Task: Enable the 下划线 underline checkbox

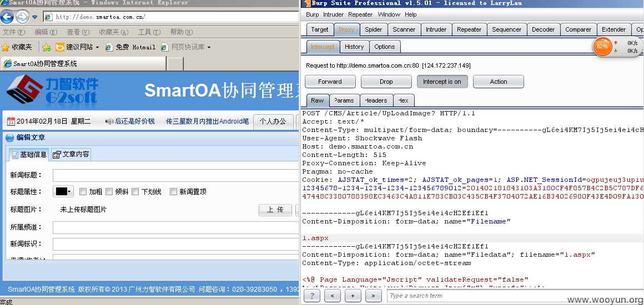Action: (x=135, y=192)
